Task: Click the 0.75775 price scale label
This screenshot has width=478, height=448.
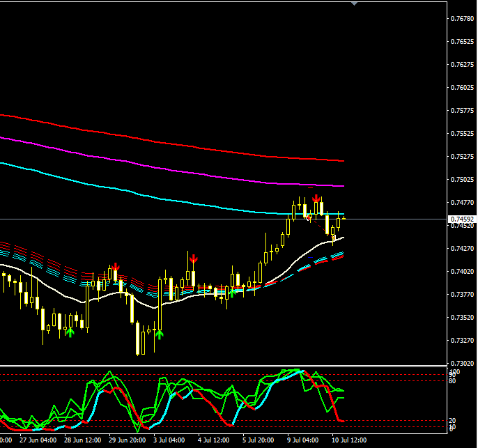Action: click(462, 111)
